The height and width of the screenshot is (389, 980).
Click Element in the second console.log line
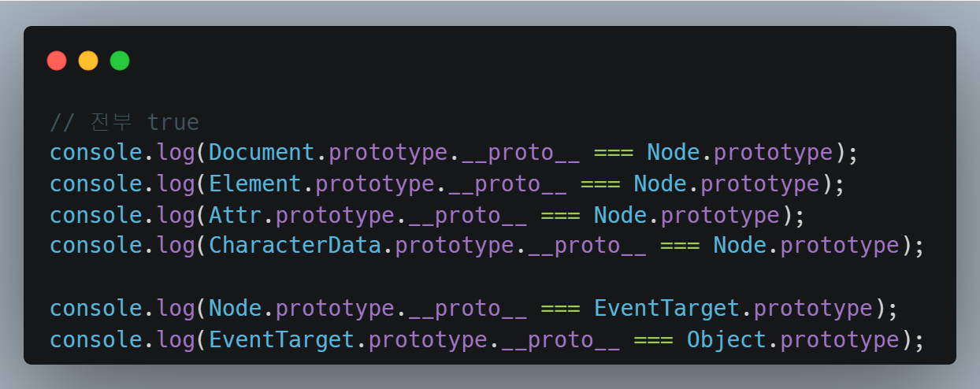[x=255, y=184]
